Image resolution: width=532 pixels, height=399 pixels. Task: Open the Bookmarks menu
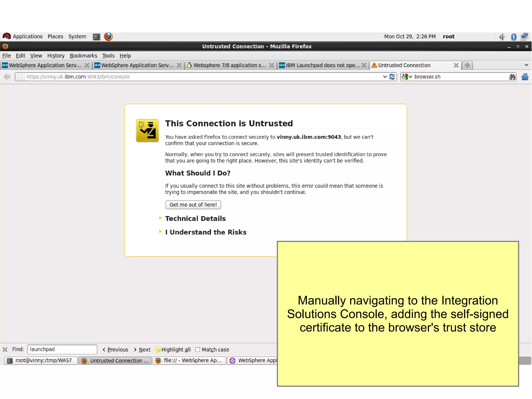pyautogui.click(x=83, y=56)
